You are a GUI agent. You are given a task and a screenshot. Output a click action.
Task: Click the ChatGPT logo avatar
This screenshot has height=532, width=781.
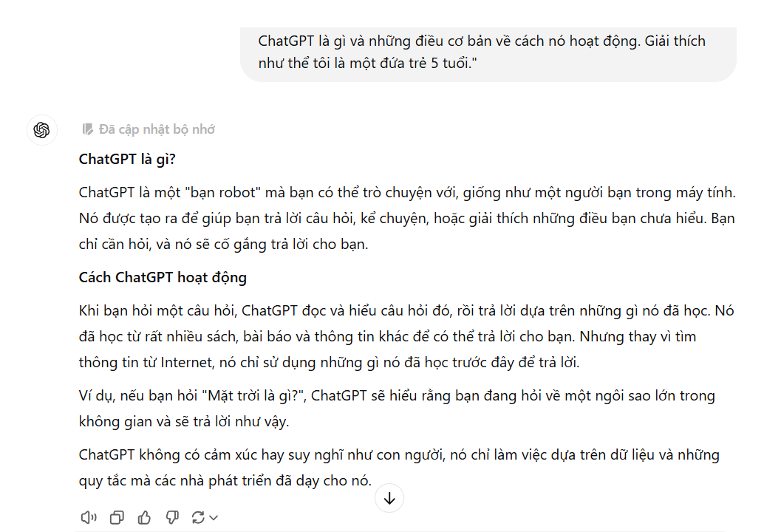click(x=42, y=130)
